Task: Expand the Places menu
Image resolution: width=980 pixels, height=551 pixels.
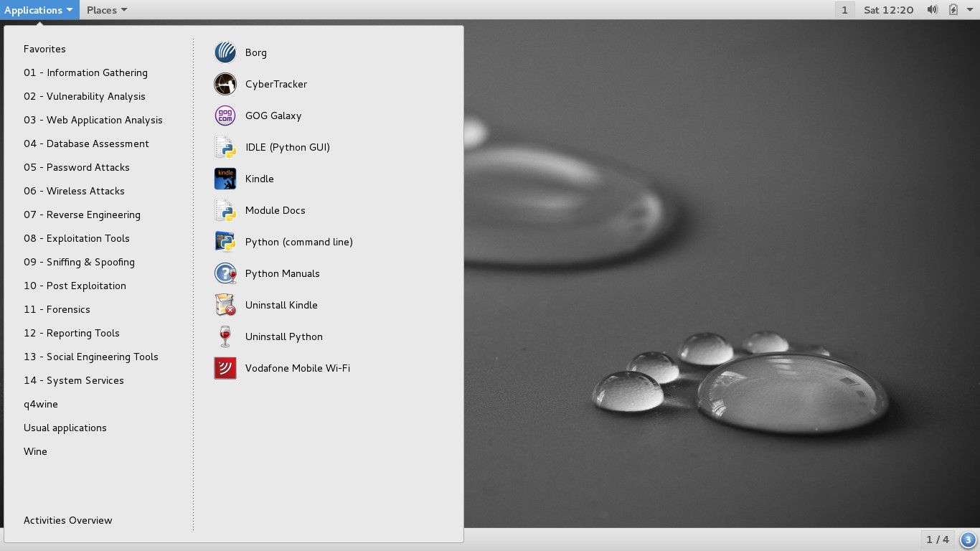Action: (107, 10)
